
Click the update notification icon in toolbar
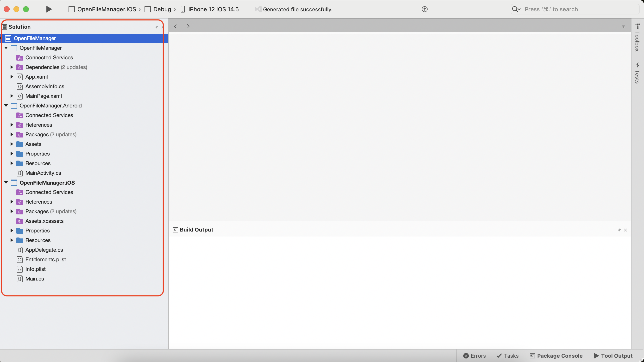coord(424,9)
